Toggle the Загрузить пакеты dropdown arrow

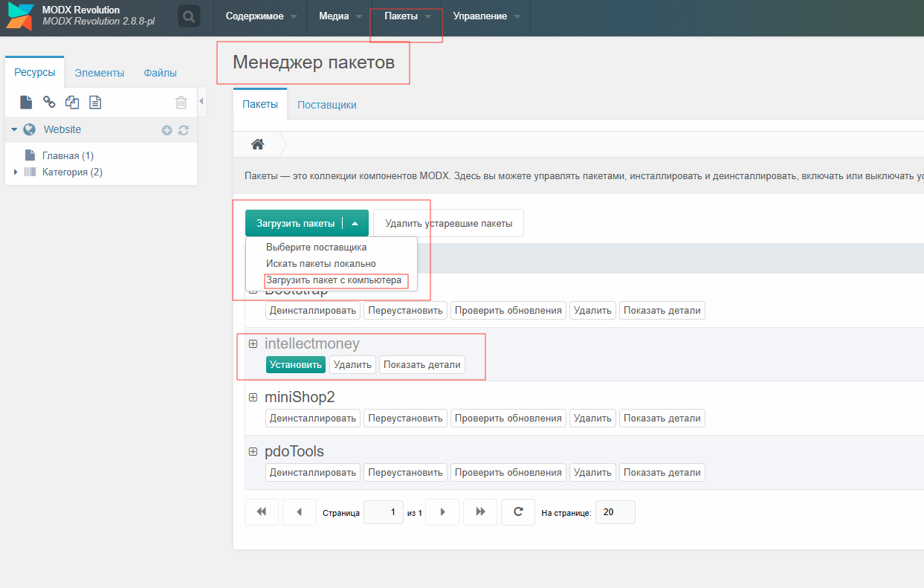(355, 224)
